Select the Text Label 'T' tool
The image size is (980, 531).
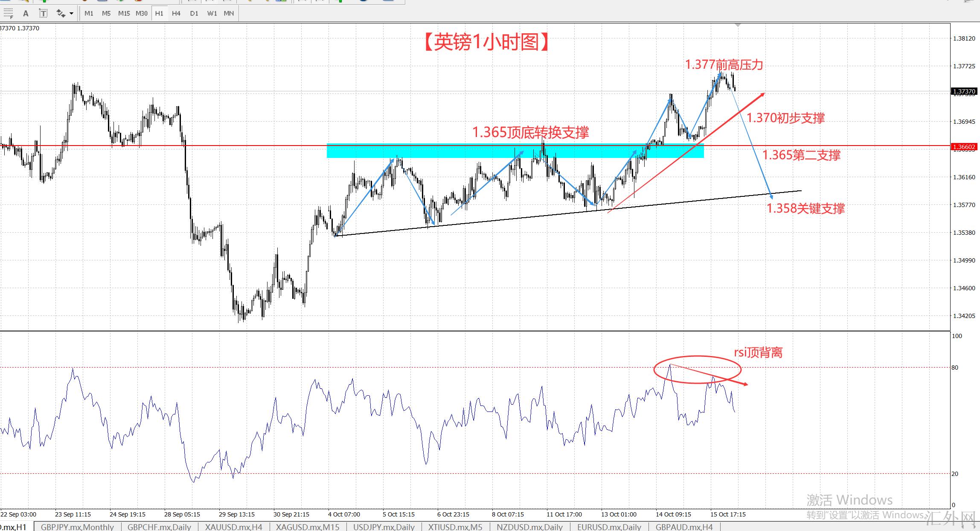pos(43,14)
